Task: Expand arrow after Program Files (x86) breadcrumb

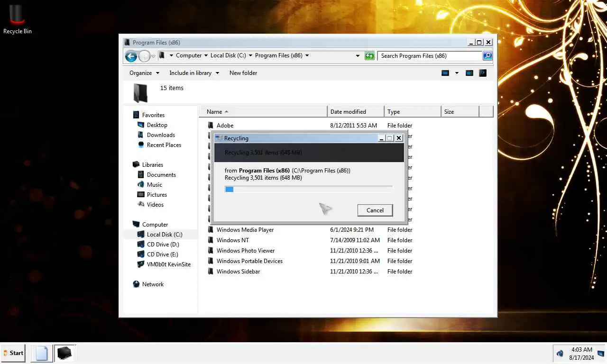Action: click(x=307, y=55)
